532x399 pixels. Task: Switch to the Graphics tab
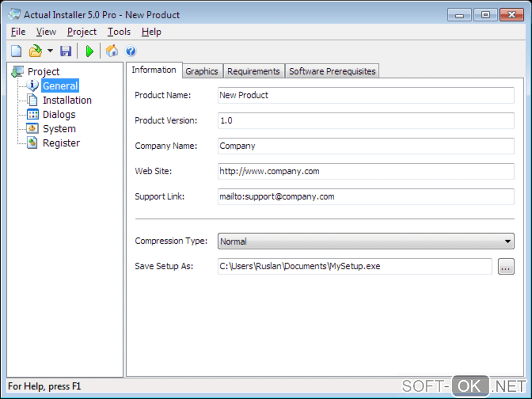click(202, 71)
